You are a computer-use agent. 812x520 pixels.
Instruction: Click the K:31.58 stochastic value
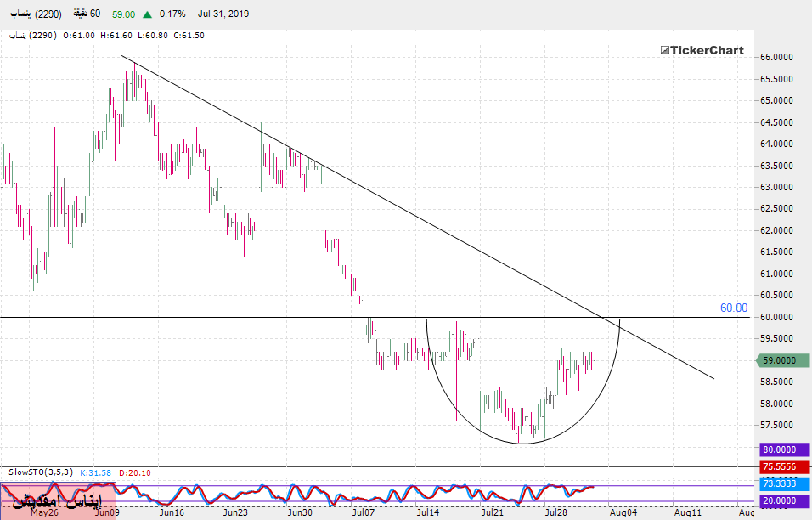(97, 472)
